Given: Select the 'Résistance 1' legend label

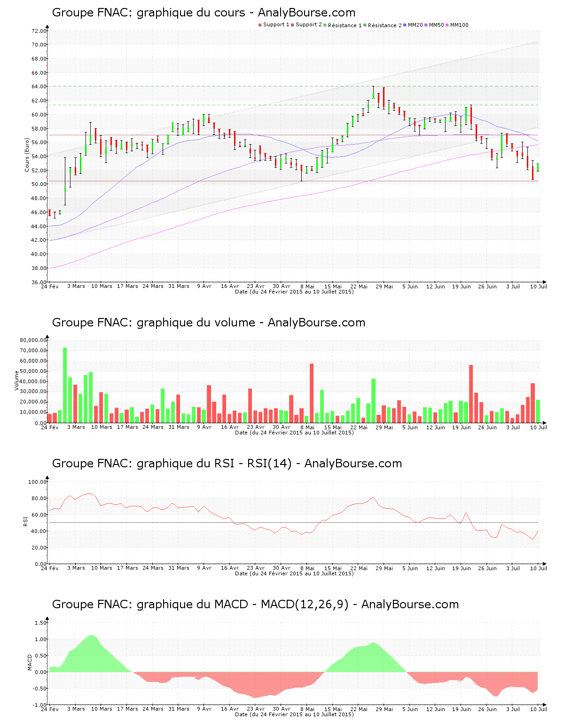Looking at the screenshot, I should [x=345, y=25].
